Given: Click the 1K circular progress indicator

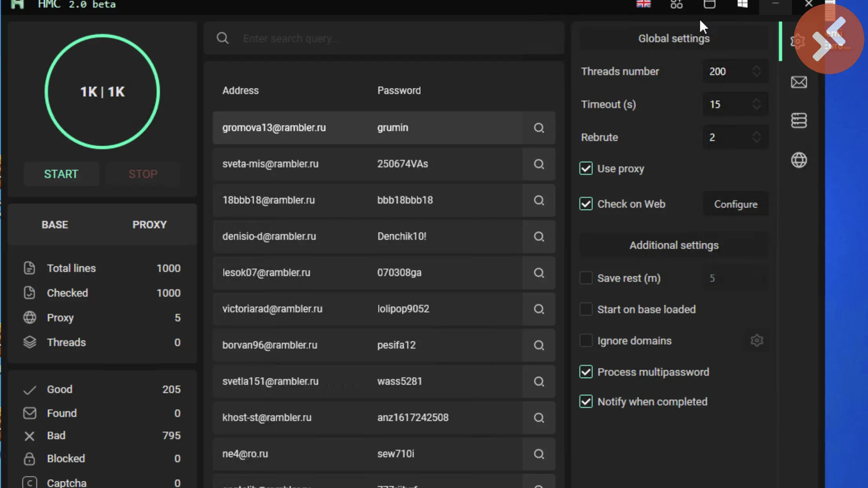Looking at the screenshot, I should (x=103, y=92).
